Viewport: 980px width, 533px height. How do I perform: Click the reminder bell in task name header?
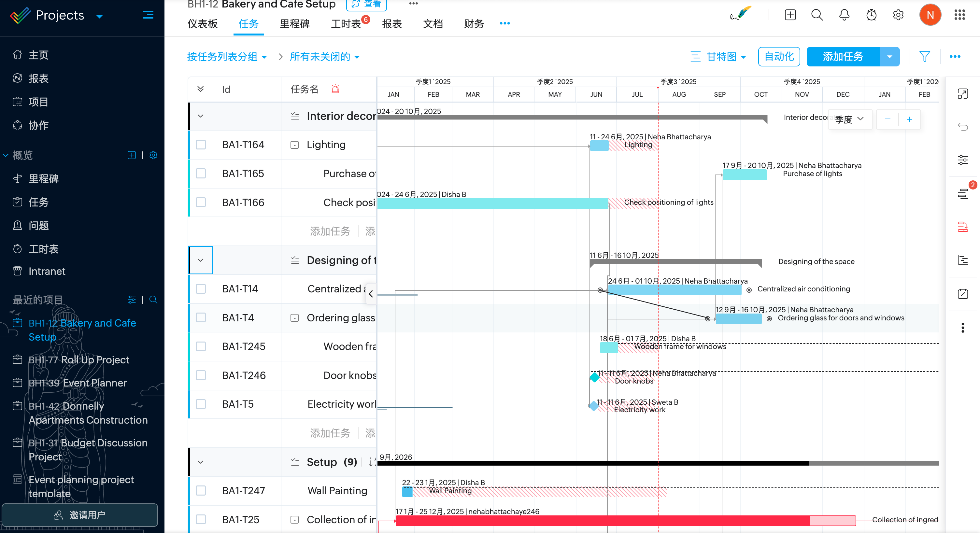pos(335,90)
